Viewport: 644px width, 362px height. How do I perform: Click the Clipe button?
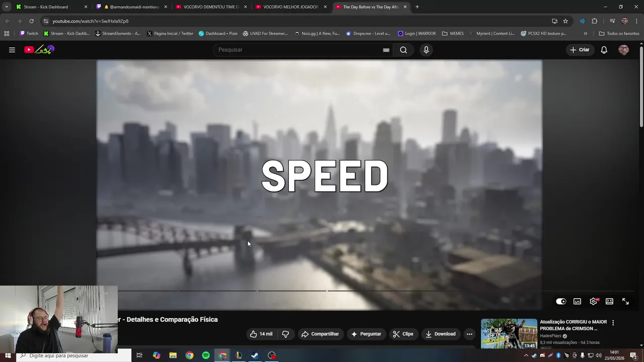tap(403, 334)
